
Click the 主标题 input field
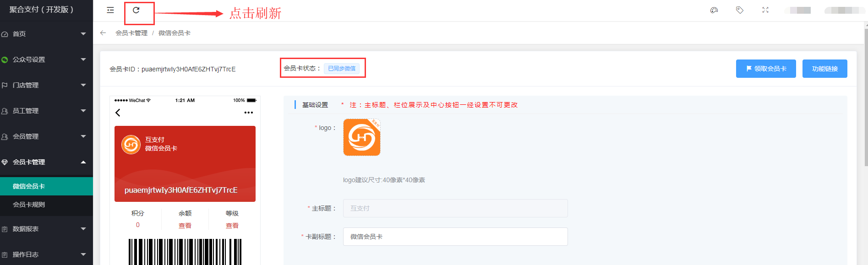[x=455, y=208]
